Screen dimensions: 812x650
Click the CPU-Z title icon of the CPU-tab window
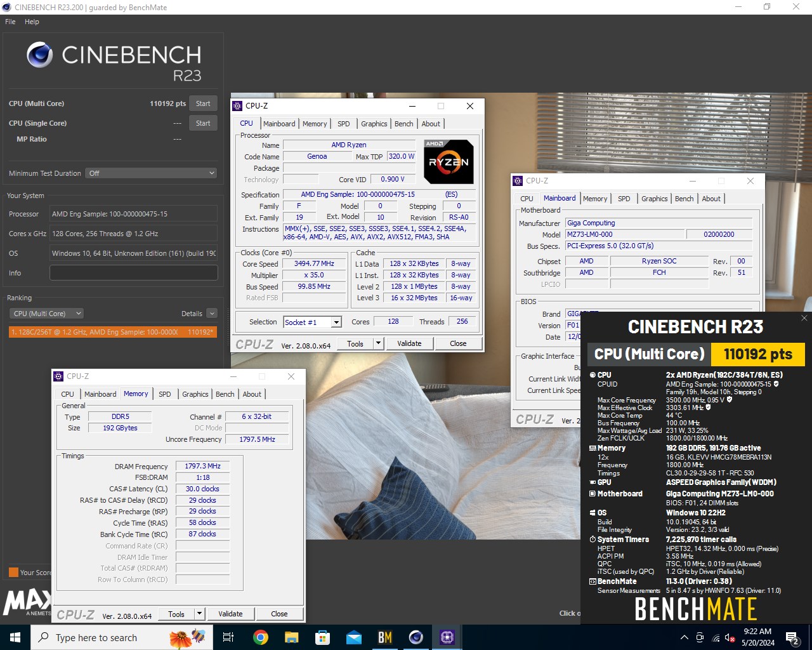(237, 106)
